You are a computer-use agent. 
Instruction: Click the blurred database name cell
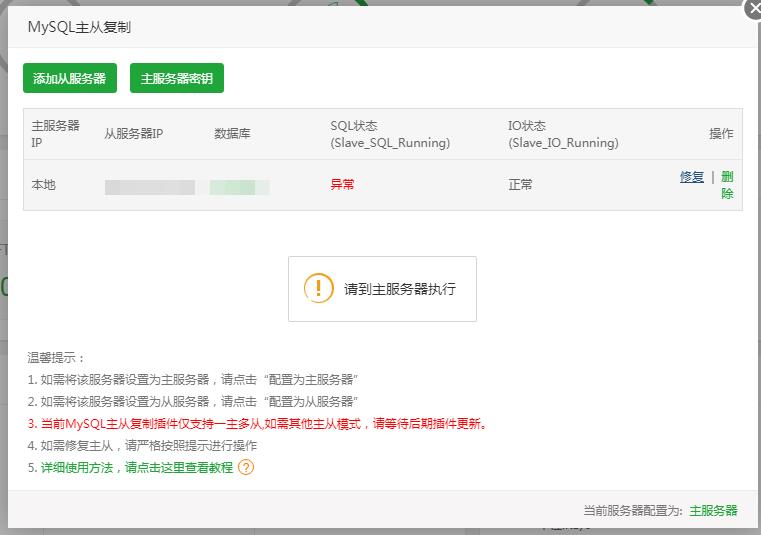click(239, 187)
